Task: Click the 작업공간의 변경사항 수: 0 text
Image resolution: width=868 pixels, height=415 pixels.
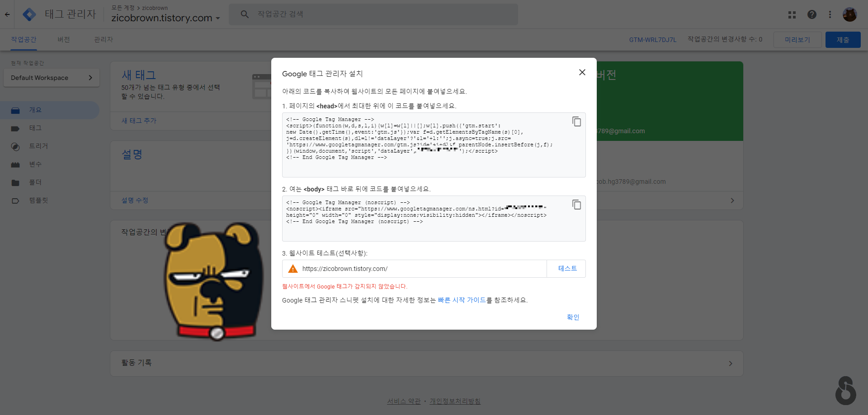Action: (x=725, y=39)
